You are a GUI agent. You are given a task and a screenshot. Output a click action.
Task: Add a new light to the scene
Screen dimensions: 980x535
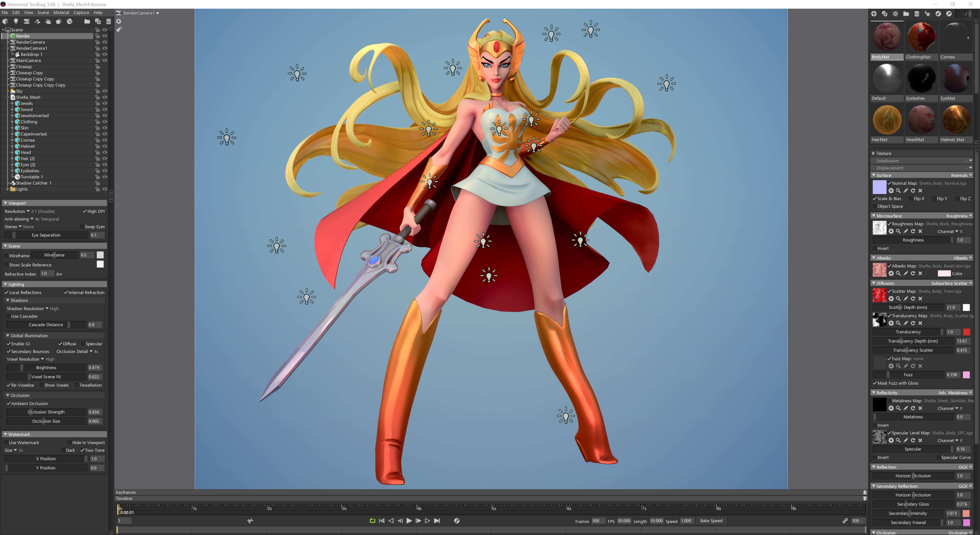(x=16, y=22)
